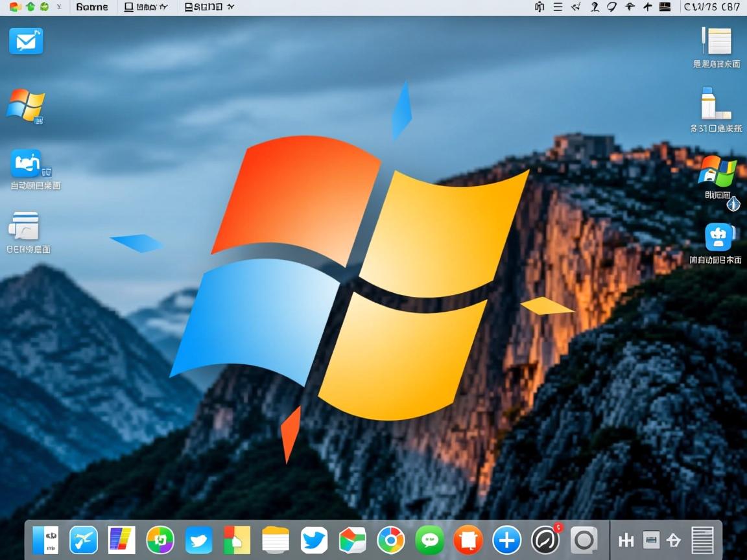Viewport: 747px width, 560px height.
Task: Toggle airplane mode icon in the menu bar
Action: [647, 7]
